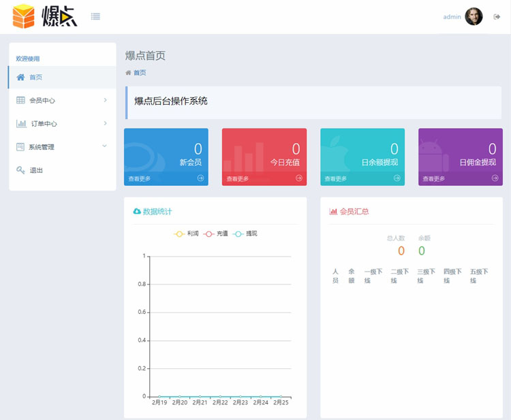Viewport: 511px width, 420px height.
Task: Click arrow circle on 新会员 card
Action: (200, 178)
